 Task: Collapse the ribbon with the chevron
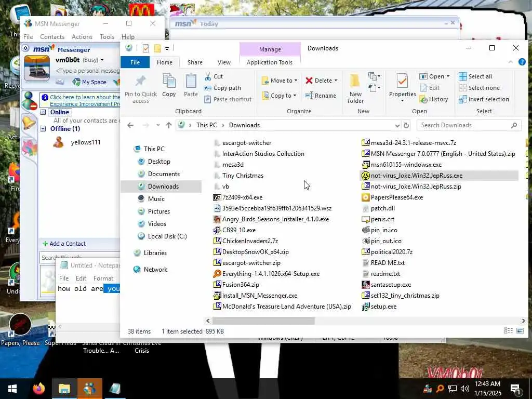tap(510, 62)
